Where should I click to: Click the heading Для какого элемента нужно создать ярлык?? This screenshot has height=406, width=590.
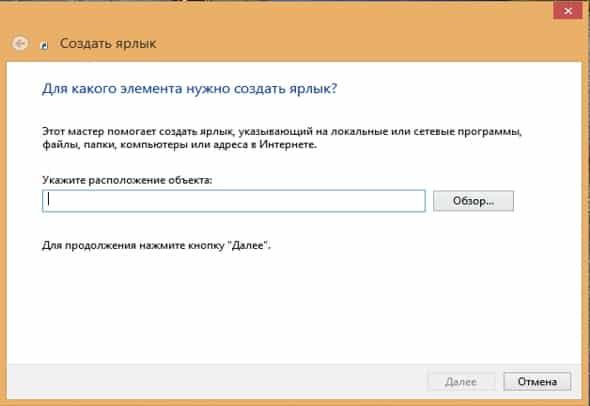tap(190, 89)
